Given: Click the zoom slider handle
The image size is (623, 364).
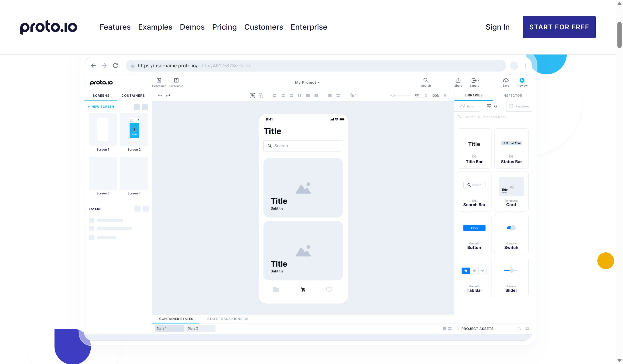Looking at the screenshot, I should (393, 96).
